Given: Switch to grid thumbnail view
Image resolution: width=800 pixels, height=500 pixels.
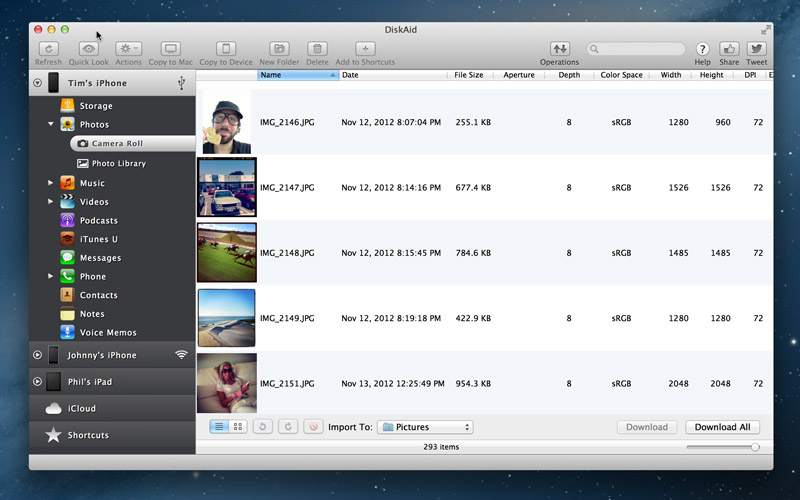Looking at the screenshot, I should [x=238, y=427].
